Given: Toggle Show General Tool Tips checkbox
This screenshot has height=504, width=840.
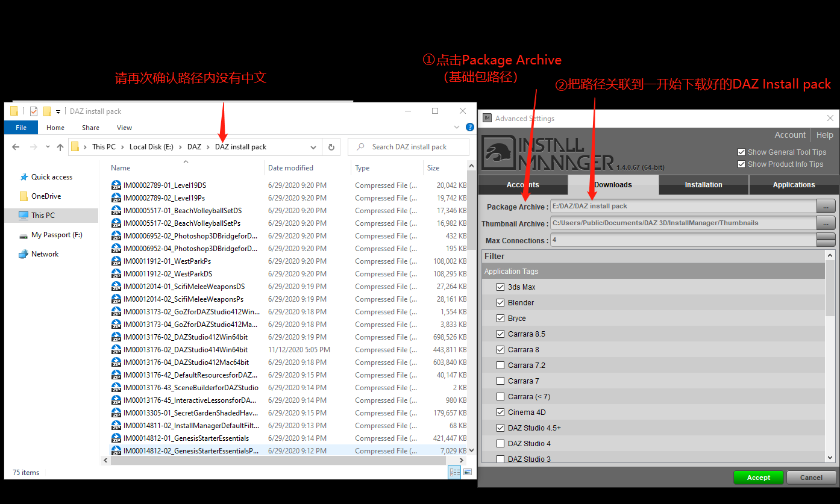Looking at the screenshot, I should click(x=742, y=152).
